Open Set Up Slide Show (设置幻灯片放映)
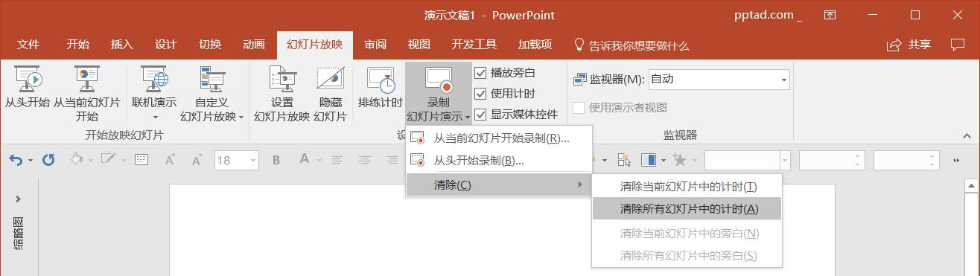Viewport: 980px width, 276px height. point(281,94)
